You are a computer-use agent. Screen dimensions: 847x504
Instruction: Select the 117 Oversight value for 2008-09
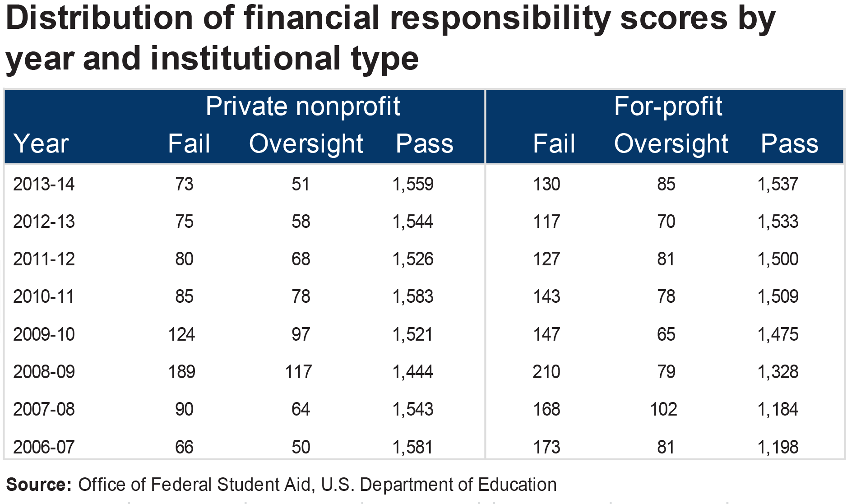click(x=298, y=372)
